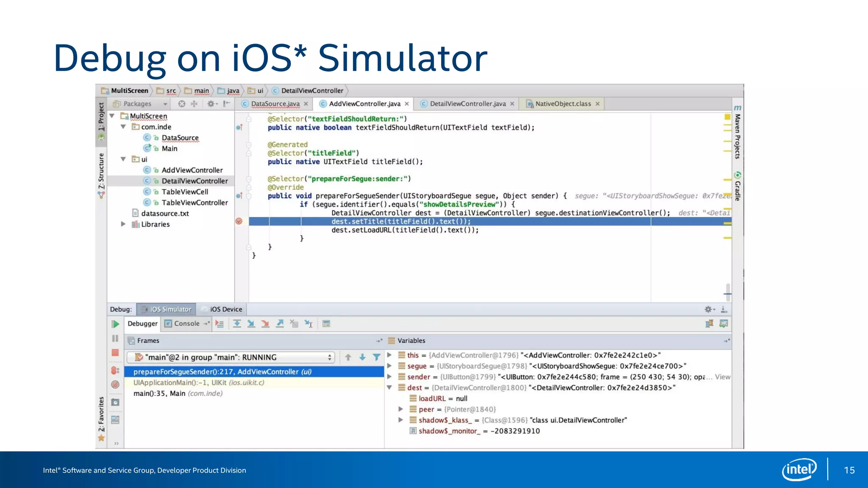Click the Step Out icon
Screen dimensions: 868x488
pos(280,324)
